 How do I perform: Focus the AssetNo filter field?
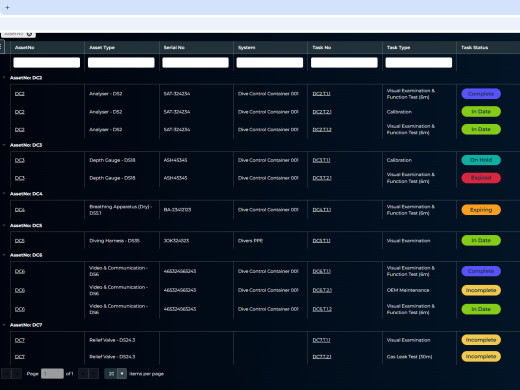[47, 62]
